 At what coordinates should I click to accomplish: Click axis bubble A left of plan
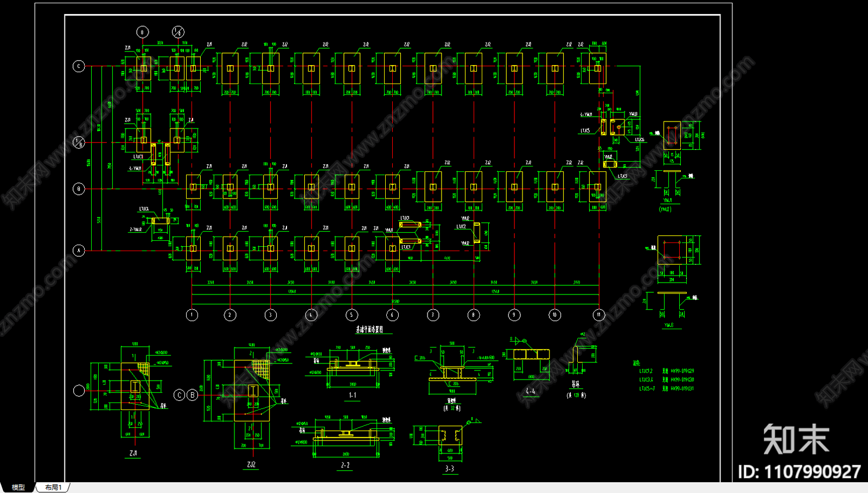(79, 251)
